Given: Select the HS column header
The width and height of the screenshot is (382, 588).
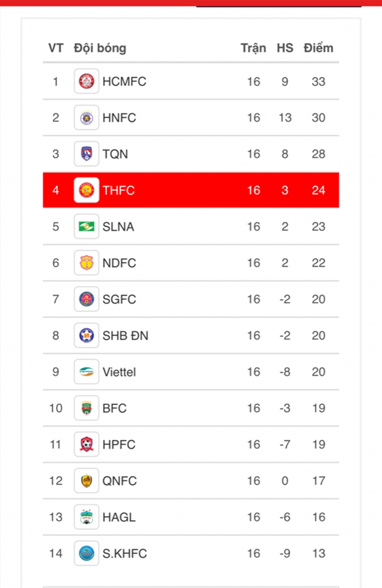Looking at the screenshot, I should pyautogui.click(x=285, y=48).
